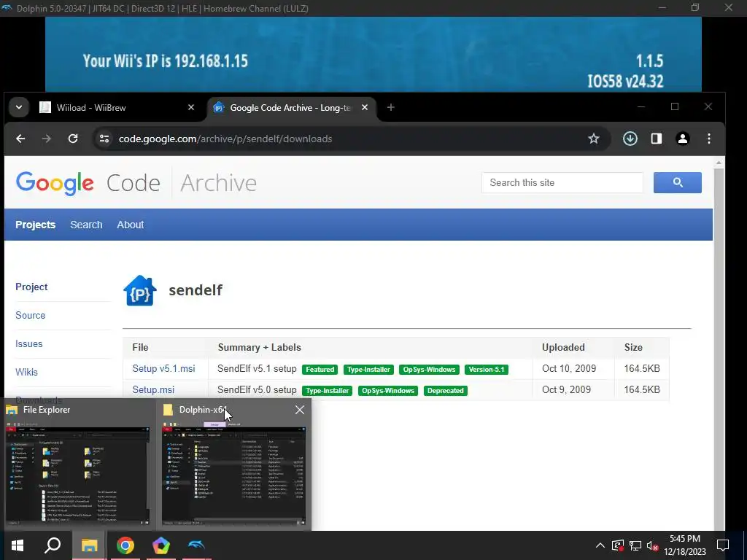747x560 pixels.
Task: Open the tab search dropdown arrow
Action: click(19, 107)
